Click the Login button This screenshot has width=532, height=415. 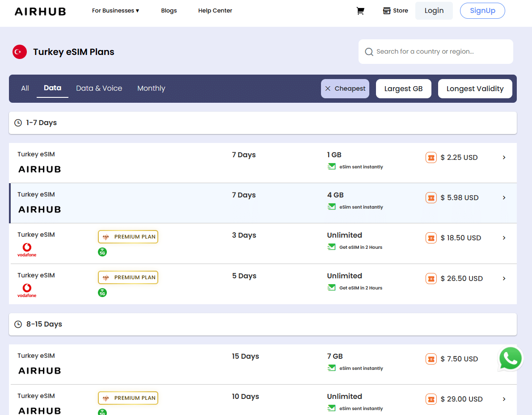(x=434, y=11)
